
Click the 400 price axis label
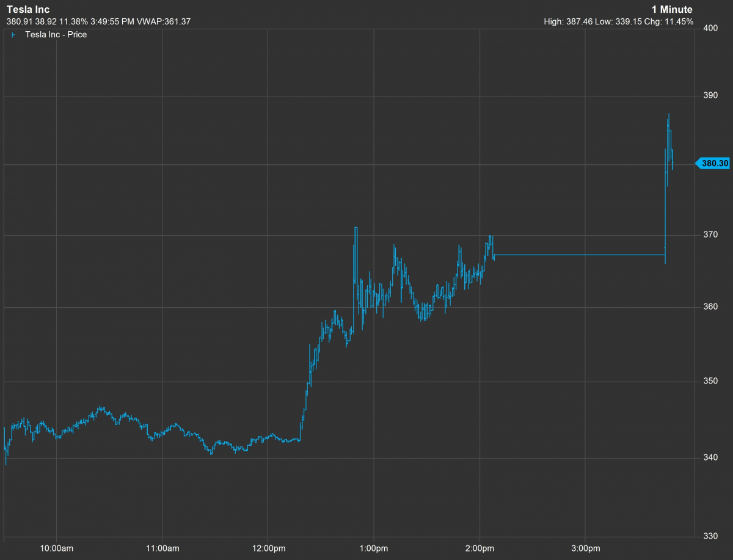[x=709, y=28]
